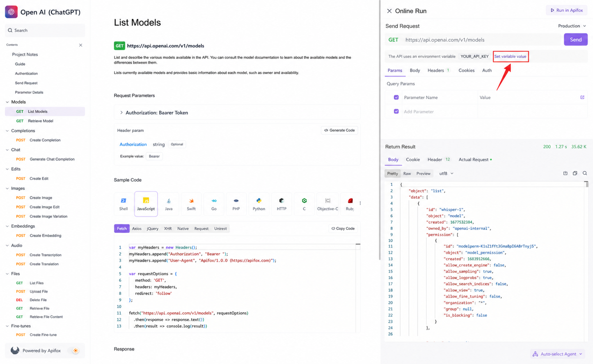Switch response view to Preview
Viewport: 593px width, 364px height.
pos(423,173)
